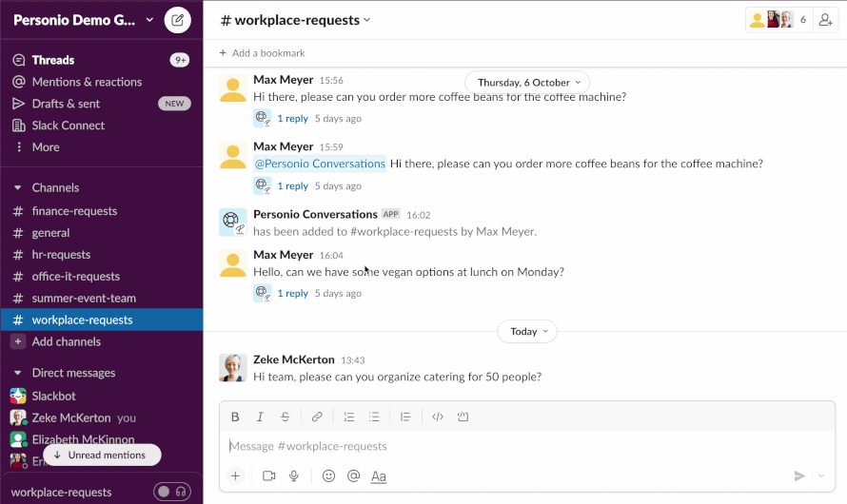
Task: Click the @Personio Conversations mention
Action: point(320,164)
